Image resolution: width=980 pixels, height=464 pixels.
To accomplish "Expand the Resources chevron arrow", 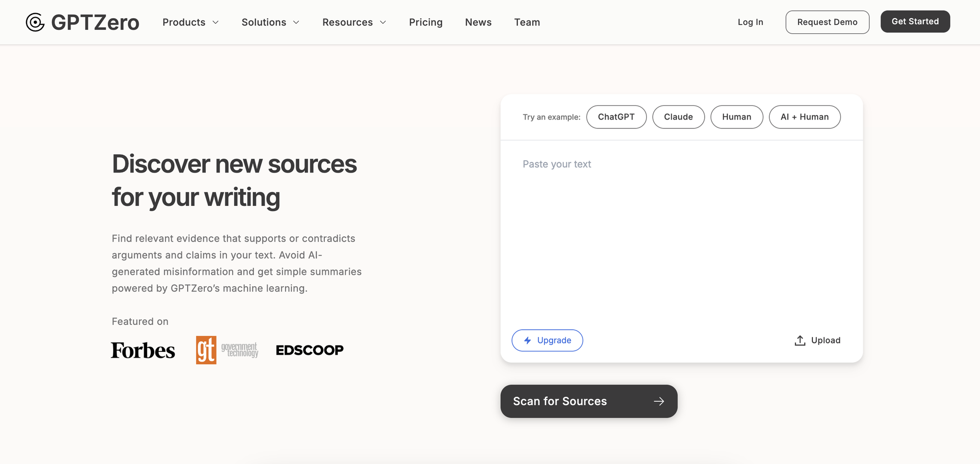I will pos(383,23).
